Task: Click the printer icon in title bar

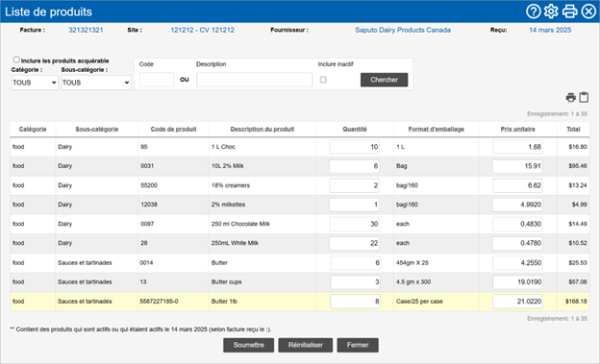Action: coord(570,12)
